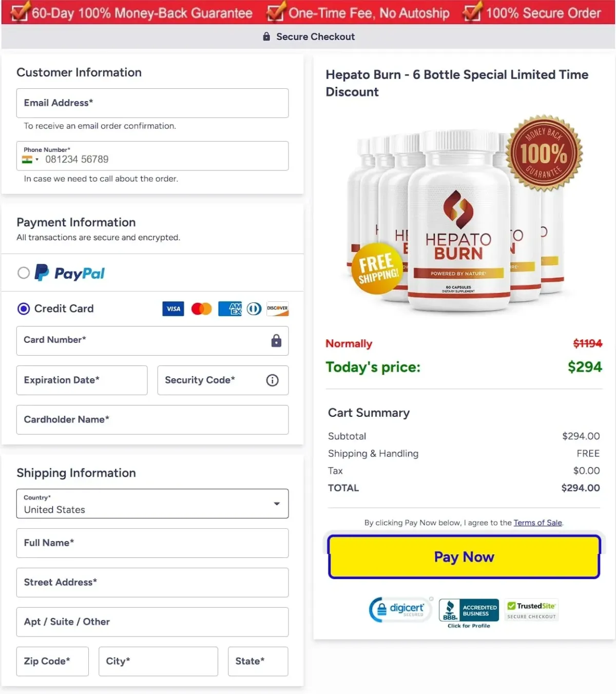
Task: Click the TrustedSite Secure Checkout badge
Action: pyautogui.click(x=531, y=610)
